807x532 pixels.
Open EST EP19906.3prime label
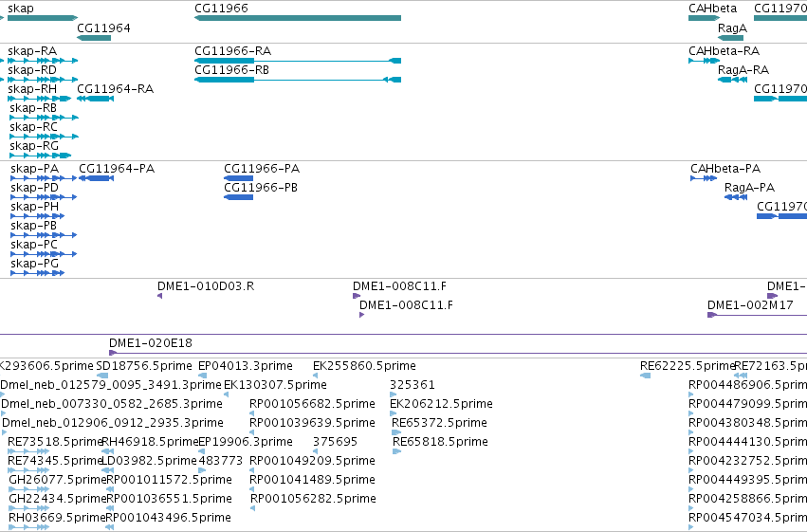(x=246, y=443)
